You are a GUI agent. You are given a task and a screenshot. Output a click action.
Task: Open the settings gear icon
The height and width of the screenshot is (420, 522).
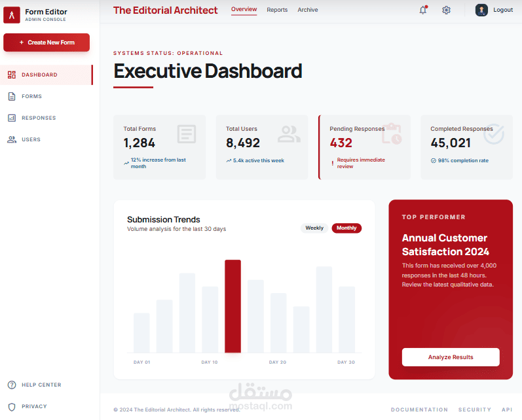point(446,10)
